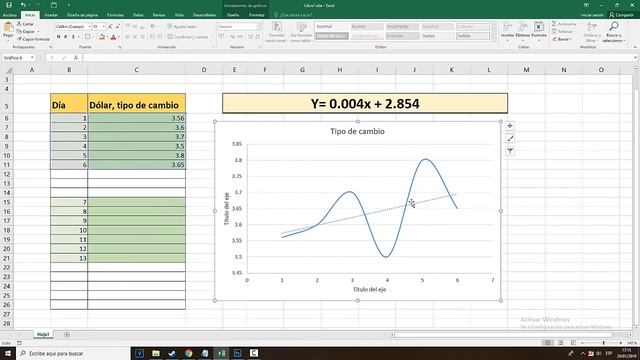Select Hoja1 sheet tab
This screenshot has height=360, width=640.
click(x=43, y=335)
